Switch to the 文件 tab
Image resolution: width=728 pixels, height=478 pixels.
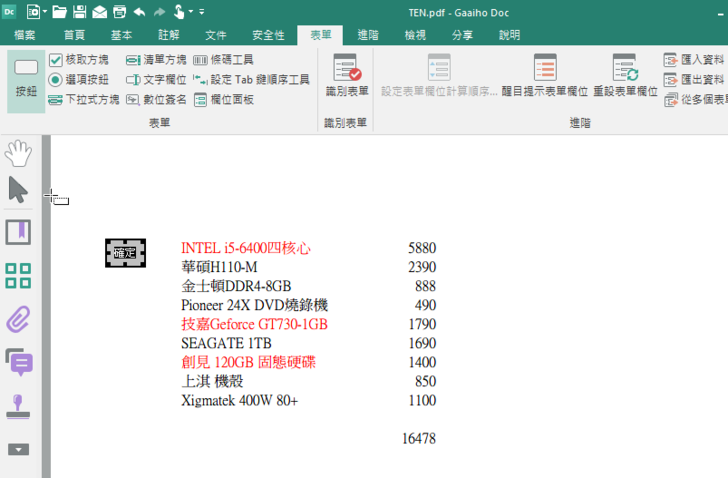click(x=216, y=35)
